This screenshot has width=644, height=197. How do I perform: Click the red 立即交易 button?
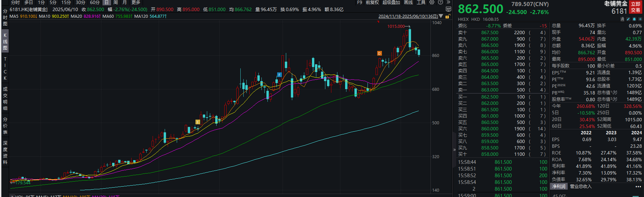(635, 7)
